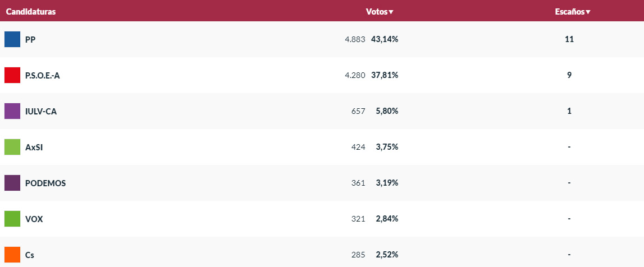Click the P.S.O.E.-A party name

pyautogui.click(x=42, y=75)
